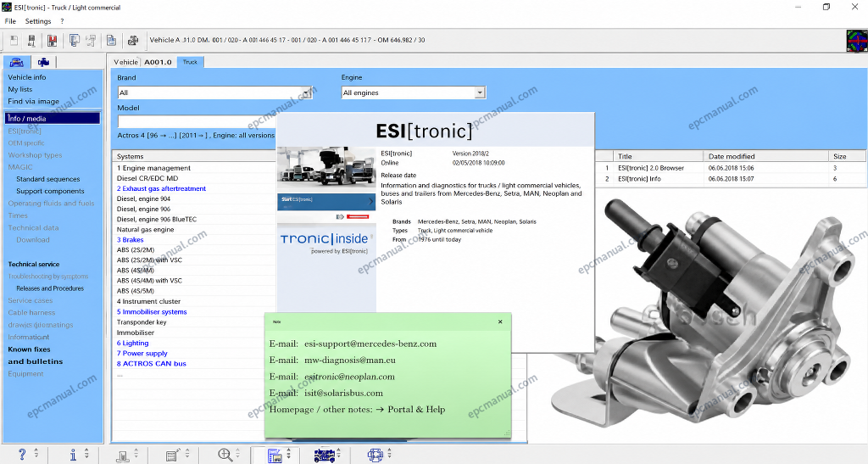The height and width of the screenshot is (464, 868).
Task: Click the stepper arrows next to magnifier icon
Action: [x=237, y=453]
